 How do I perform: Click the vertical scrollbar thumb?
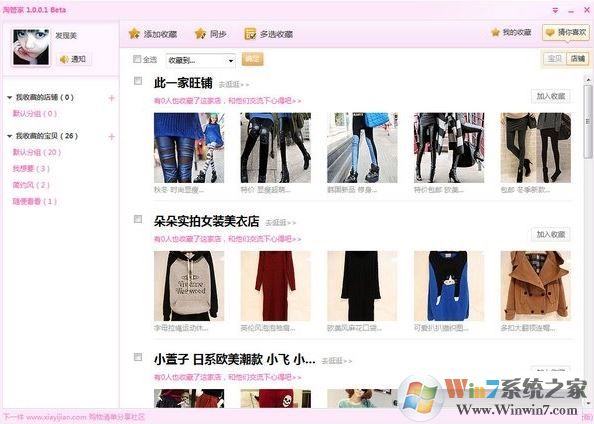pyautogui.click(x=588, y=121)
